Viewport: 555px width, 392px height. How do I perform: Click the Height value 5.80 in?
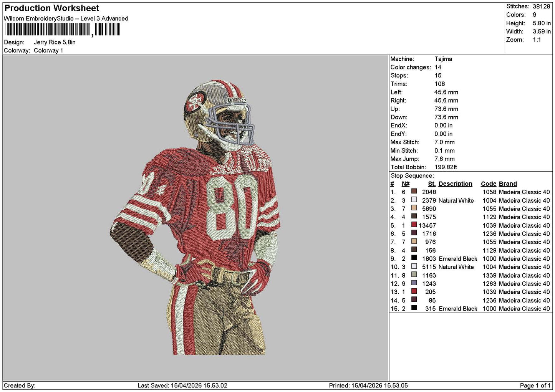[x=542, y=23]
